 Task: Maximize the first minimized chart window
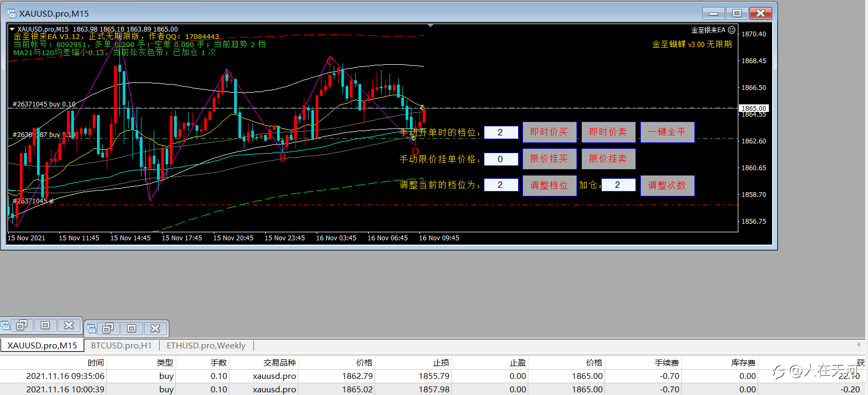click(45, 325)
